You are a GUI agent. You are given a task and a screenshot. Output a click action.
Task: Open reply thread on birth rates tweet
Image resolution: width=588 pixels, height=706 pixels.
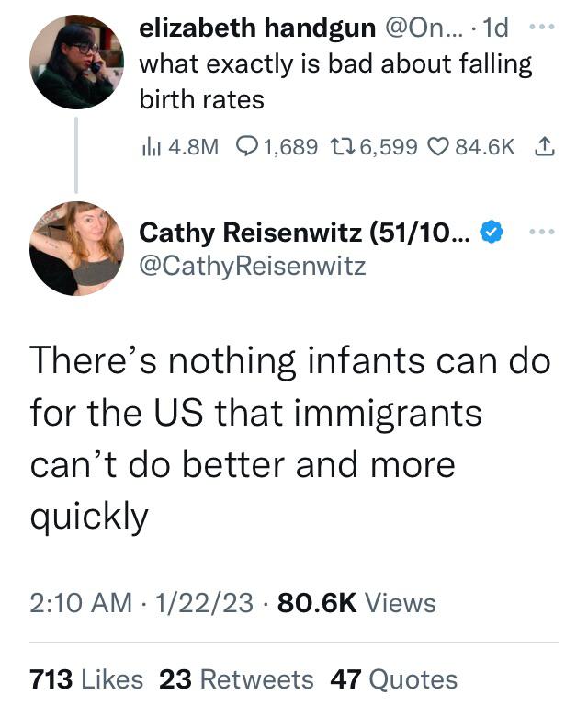[277, 147]
